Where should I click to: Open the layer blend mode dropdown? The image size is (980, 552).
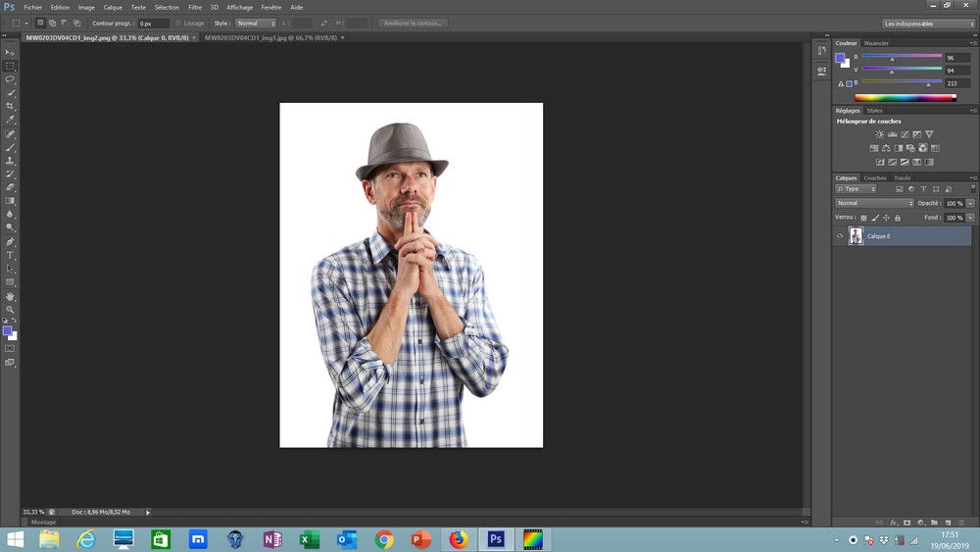click(x=874, y=203)
